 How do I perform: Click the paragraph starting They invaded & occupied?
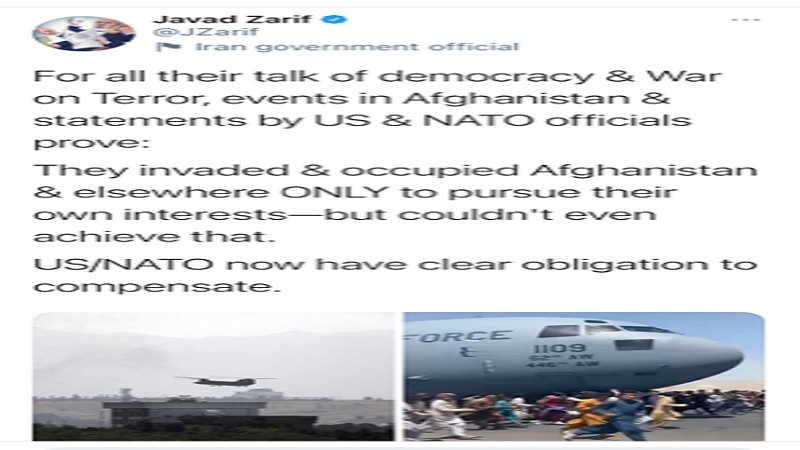[x=395, y=203]
